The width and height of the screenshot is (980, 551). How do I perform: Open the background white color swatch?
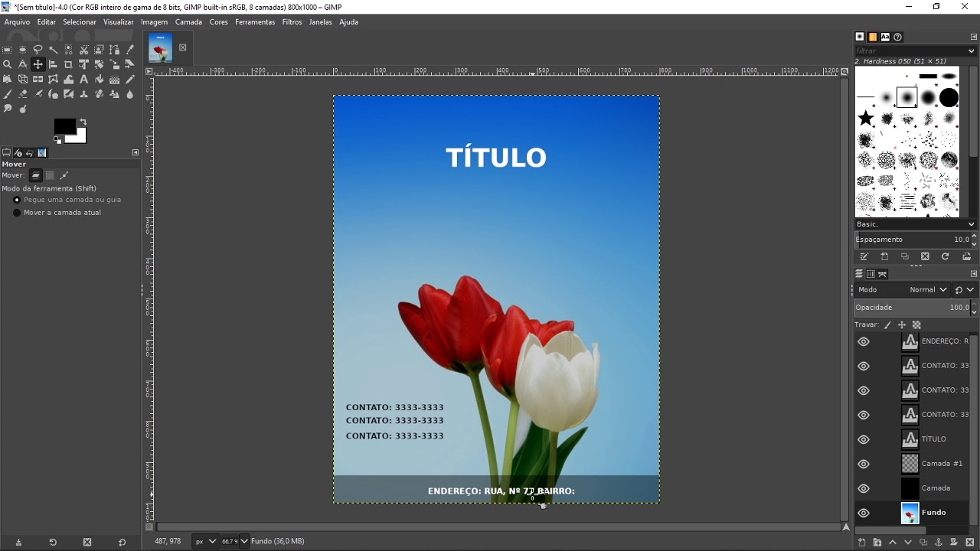tap(78, 138)
